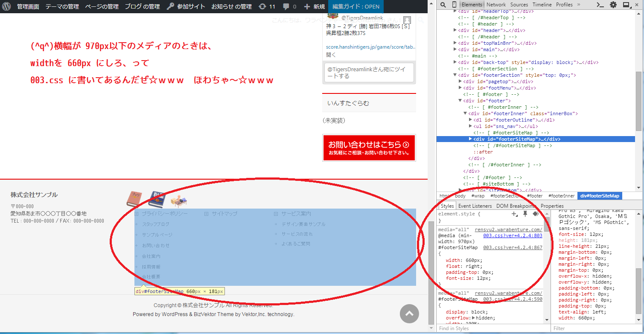Expand the div id="back-top" node
This screenshot has height=334, width=644.
pyautogui.click(x=455, y=62)
